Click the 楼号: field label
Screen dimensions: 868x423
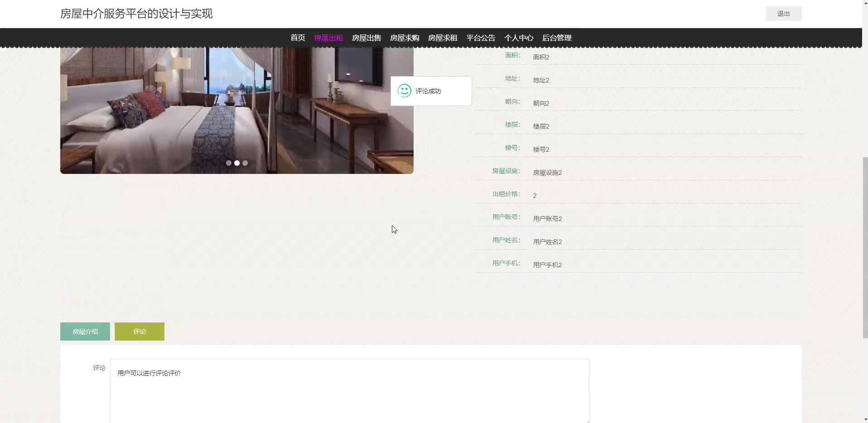(512, 148)
